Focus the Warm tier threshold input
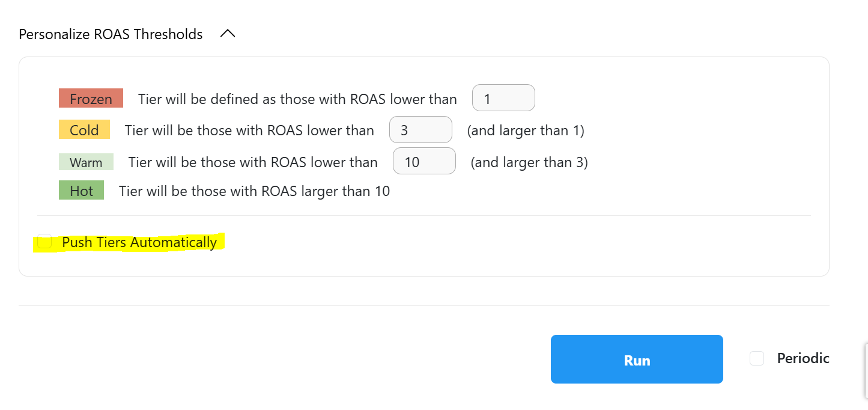The height and width of the screenshot is (410, 868). tap(424, 161)
